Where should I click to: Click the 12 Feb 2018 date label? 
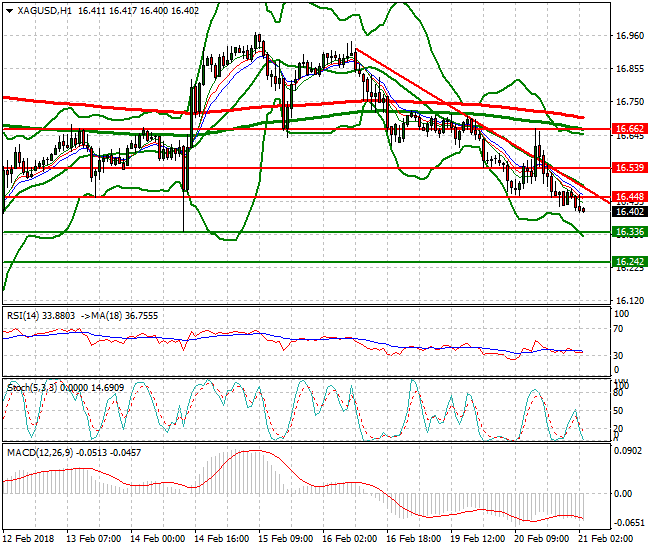[29, 539]
